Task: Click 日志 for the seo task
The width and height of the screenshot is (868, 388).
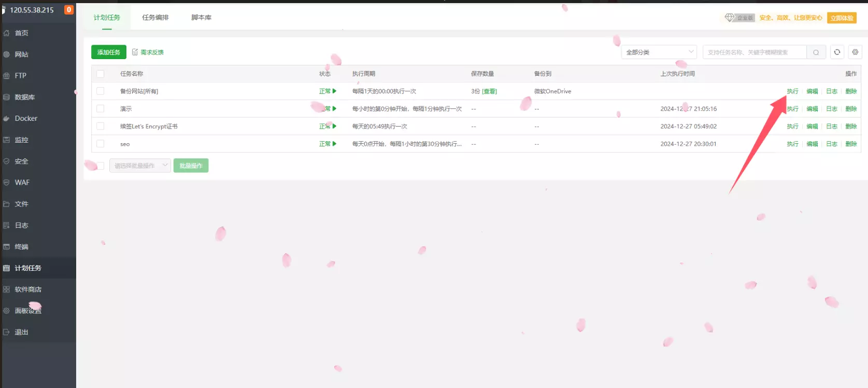Action: pos(832,144)
